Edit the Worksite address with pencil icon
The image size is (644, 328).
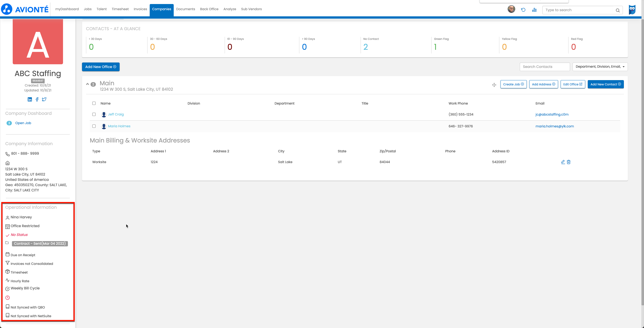563,162
